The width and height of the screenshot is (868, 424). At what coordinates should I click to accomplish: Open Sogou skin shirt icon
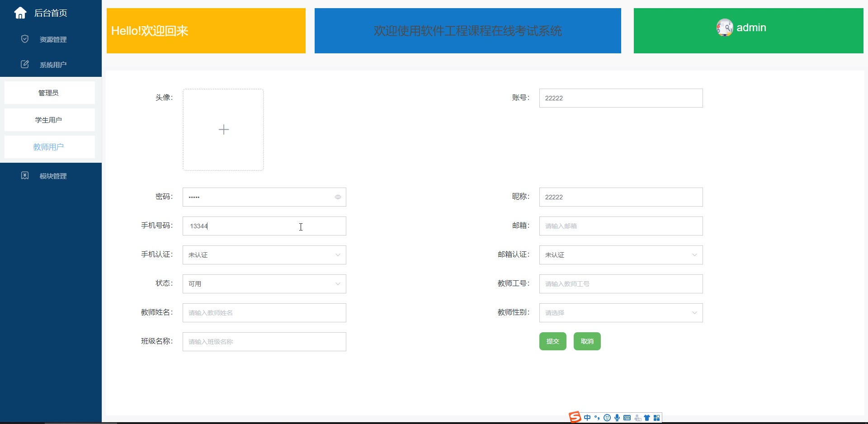pos(647,418)
